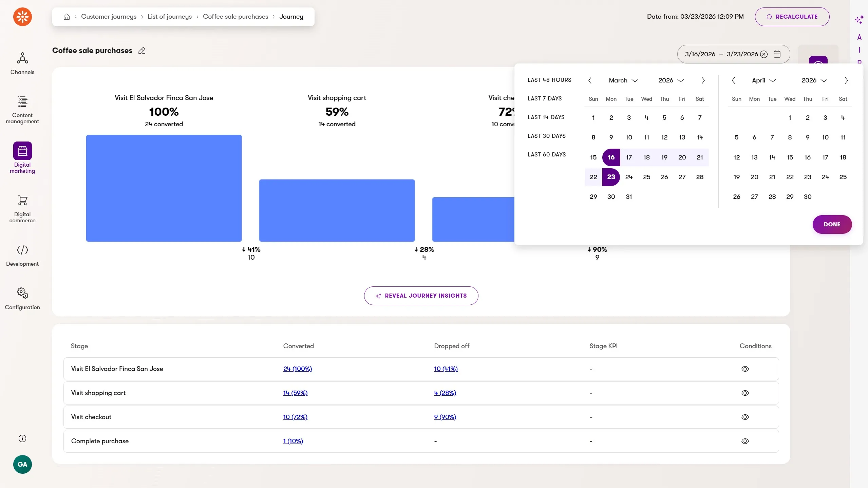Open the 24 (100%) converted link
Screen dimensions: 868x488
[297, 369]
